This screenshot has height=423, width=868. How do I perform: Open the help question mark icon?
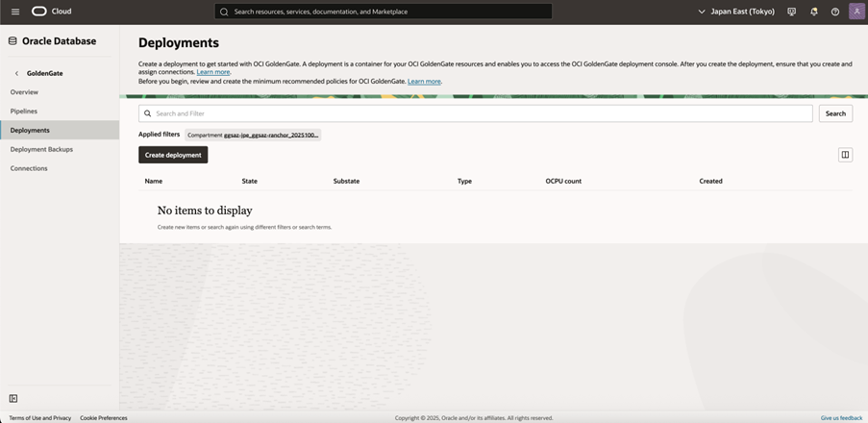click(x=834, y=12)
